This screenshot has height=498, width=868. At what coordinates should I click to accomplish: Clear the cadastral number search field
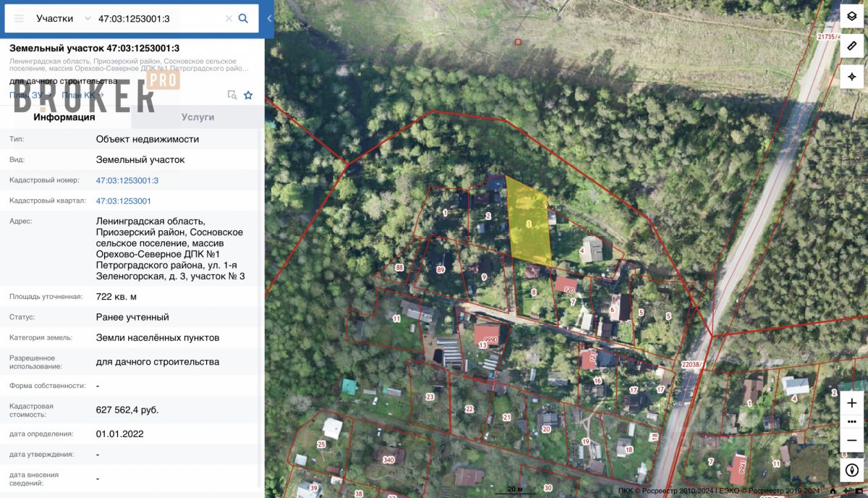(x=229, y=18)
